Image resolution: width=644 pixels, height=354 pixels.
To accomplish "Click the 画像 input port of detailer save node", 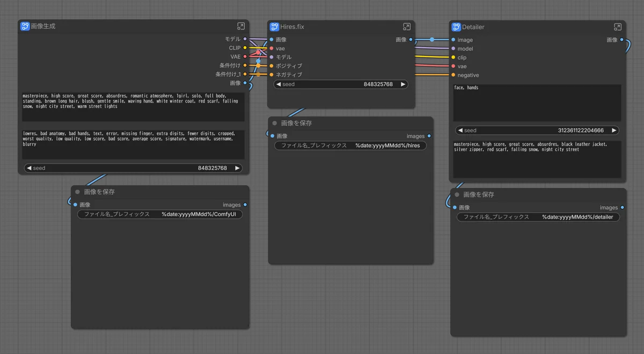I will [454, 207].
